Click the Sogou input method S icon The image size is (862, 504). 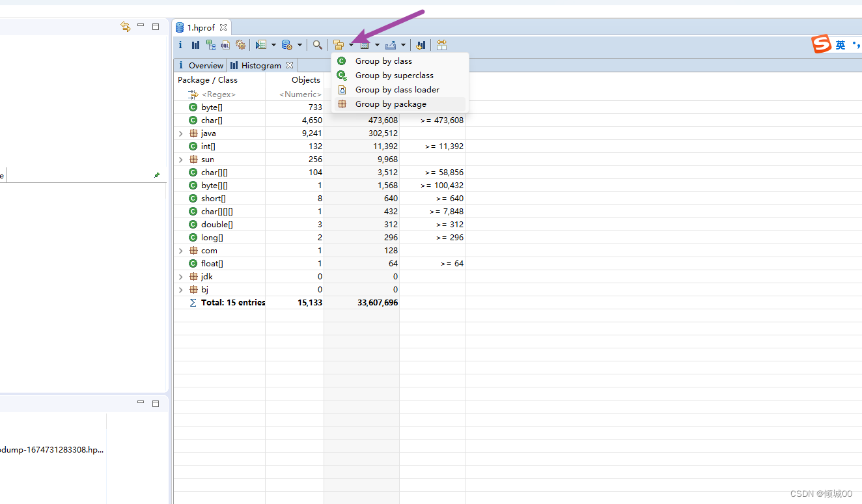pyautogui.click(x=822, y=44)
